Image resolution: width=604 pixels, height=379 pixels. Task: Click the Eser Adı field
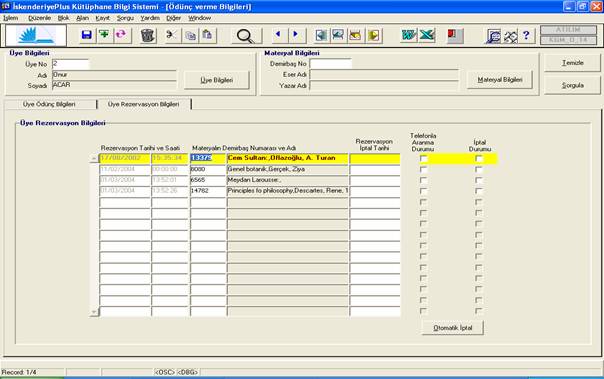(384, 74)
